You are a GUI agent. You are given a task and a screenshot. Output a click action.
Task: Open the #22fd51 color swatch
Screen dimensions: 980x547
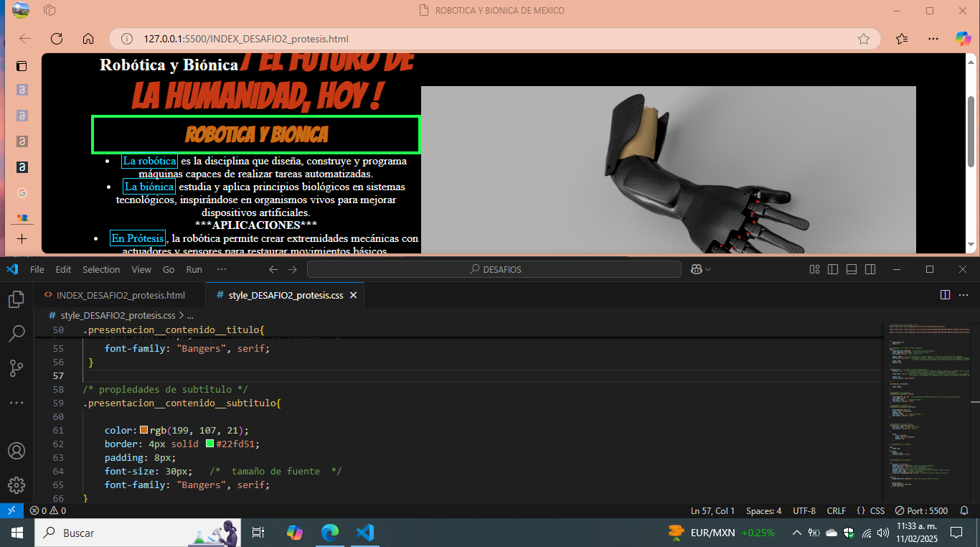(209, 444)
